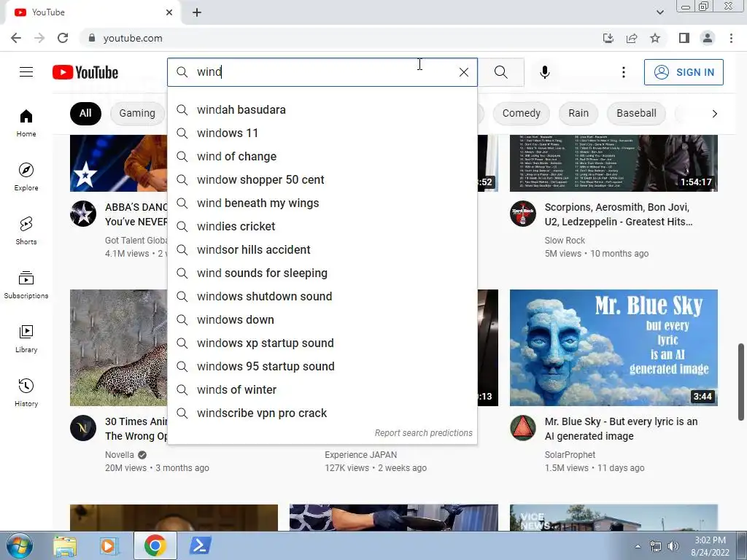The width and height of the screenshot is (747, 560).
Task: Open the Mr. Blue Sky video thumbnail
Action: point(614,348)
